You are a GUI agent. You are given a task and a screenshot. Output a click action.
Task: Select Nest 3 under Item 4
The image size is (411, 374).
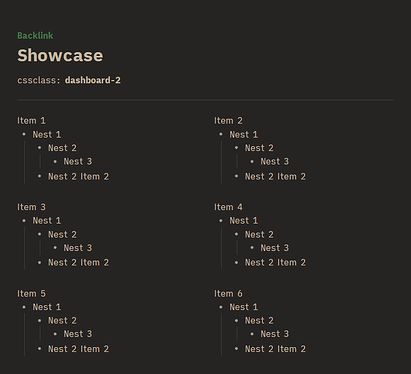click(x=275, y=248)
